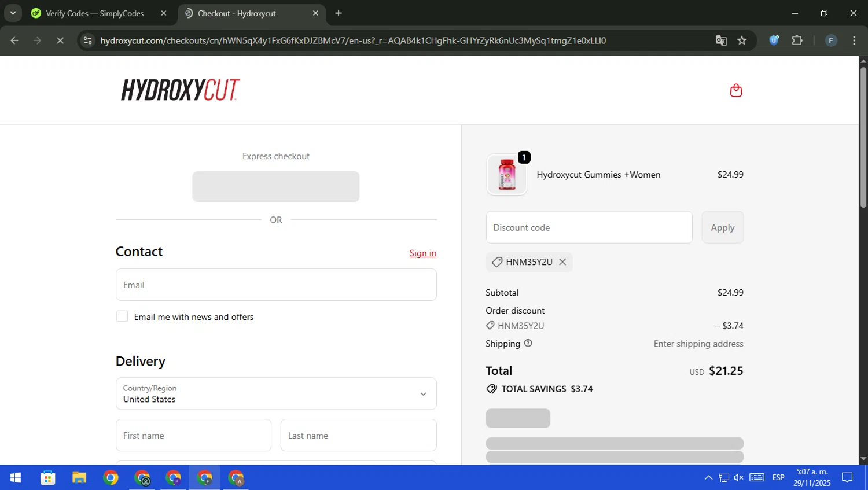The image size is (868, 490).
Task: Bookmark this page with the star
Action: [x=742, y=40]
